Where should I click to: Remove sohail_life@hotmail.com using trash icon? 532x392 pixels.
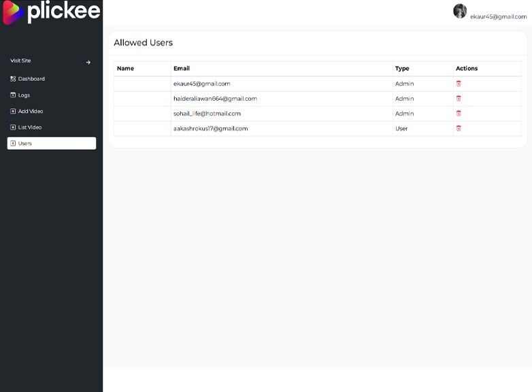(459, 114)
